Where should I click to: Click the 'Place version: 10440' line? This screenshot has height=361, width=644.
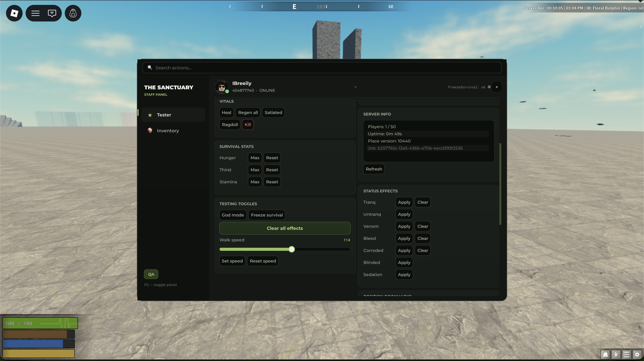click(x=389, y=141)
